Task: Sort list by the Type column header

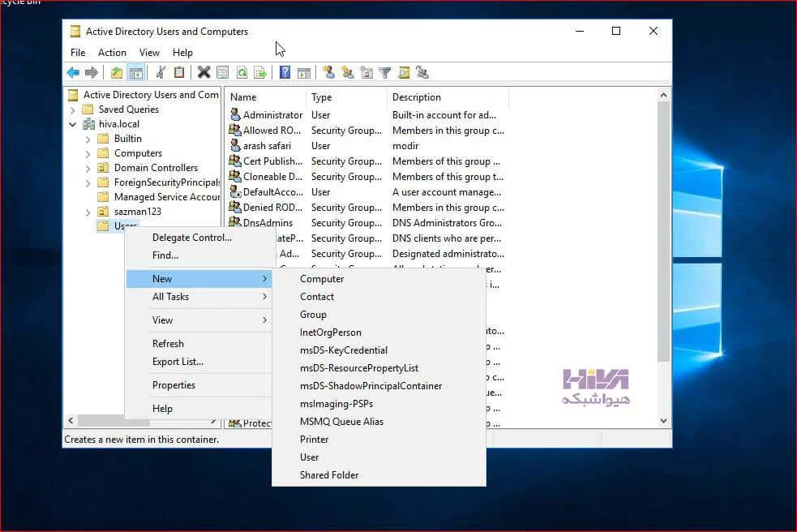Action: pos(346,97)
